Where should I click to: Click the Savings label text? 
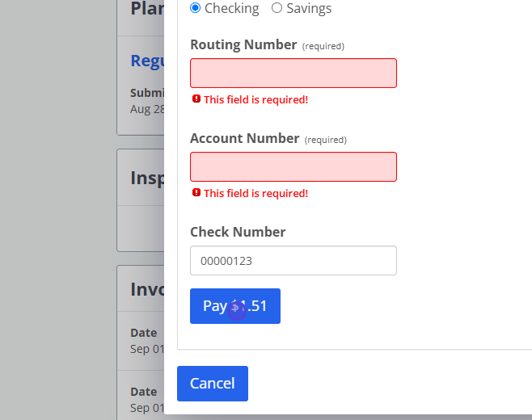(x=309, y=8)
